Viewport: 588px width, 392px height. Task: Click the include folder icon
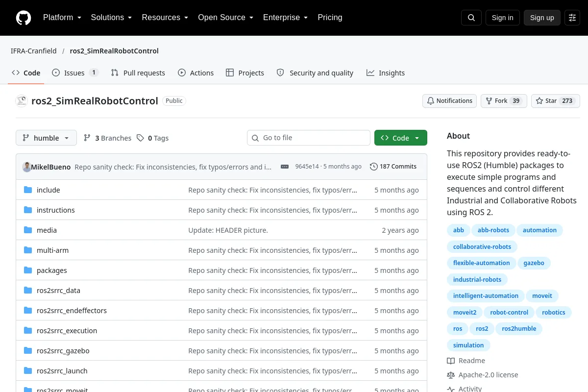[28, 190]
